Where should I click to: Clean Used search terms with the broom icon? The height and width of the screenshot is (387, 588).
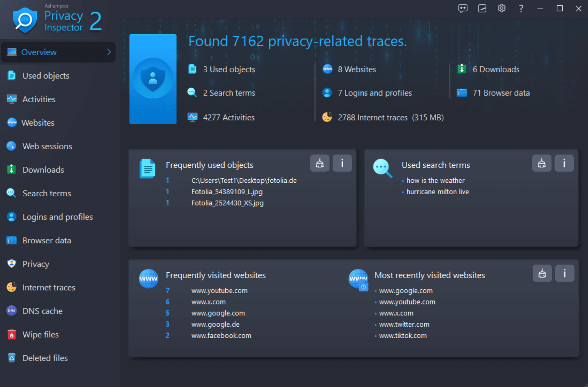pyautogui.click(x=542, y=163)
